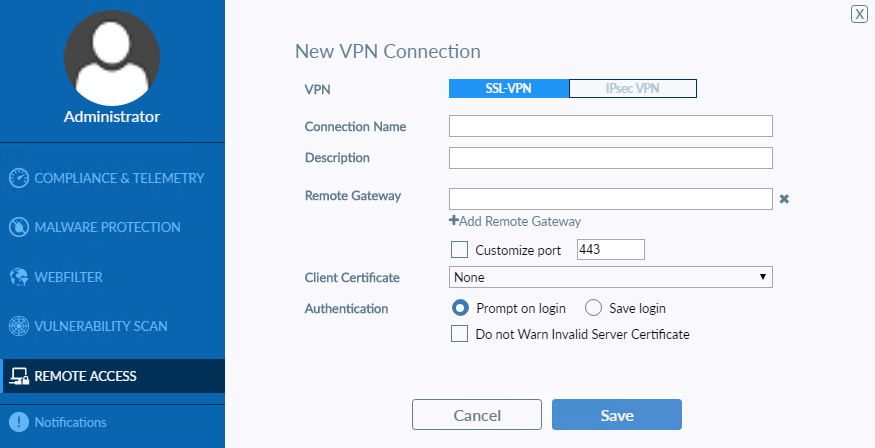Click the Vulnerability Scan radar icon

(x=18, y=326)
